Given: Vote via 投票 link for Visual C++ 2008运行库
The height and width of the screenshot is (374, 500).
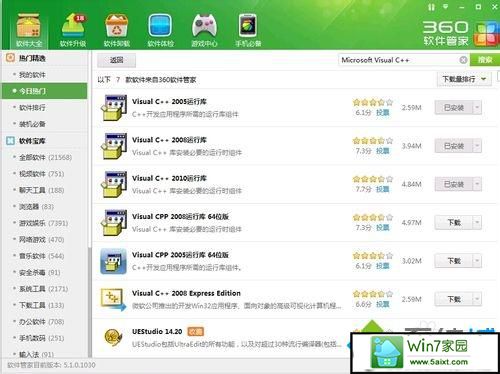Looking at the screenshot, I should click(383, 151).
